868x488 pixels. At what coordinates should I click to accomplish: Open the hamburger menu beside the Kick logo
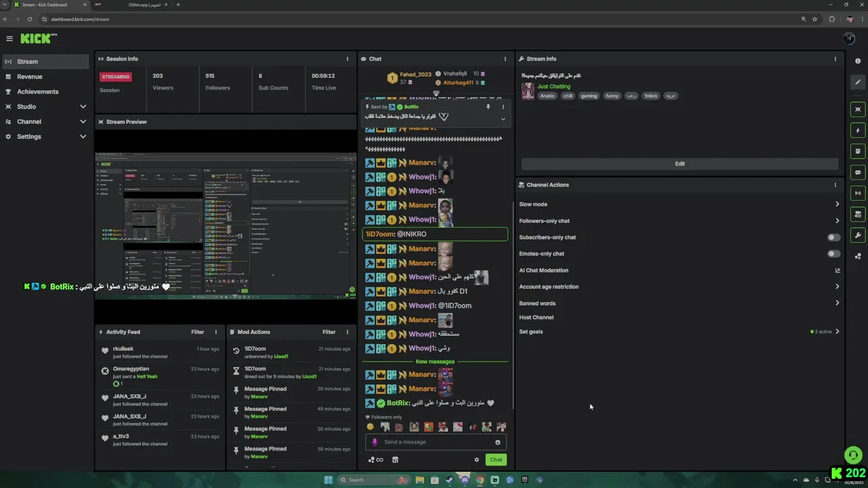pyautogui.click(x=9, y=39)
